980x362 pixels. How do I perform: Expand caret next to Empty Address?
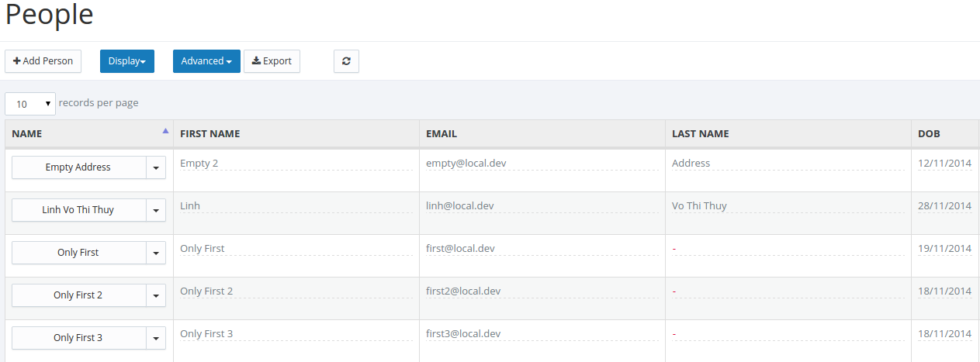pyautogui.click(x=156, y=167)
